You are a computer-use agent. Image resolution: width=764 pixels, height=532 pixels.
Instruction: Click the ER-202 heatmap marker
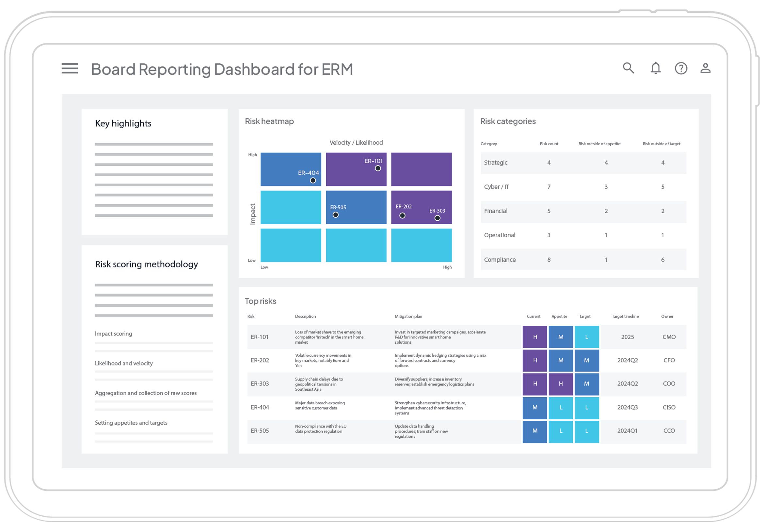[x=402, y=216]
